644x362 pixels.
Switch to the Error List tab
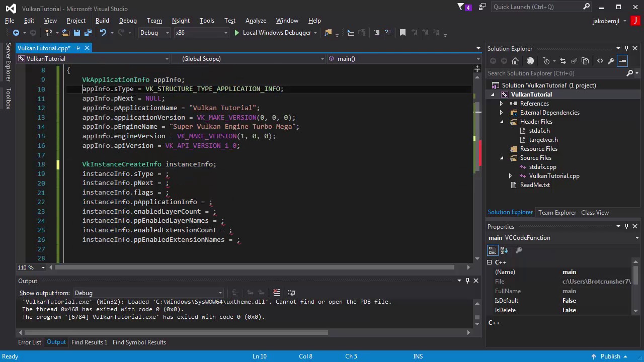pyautogui.click(x=30, y=342)
